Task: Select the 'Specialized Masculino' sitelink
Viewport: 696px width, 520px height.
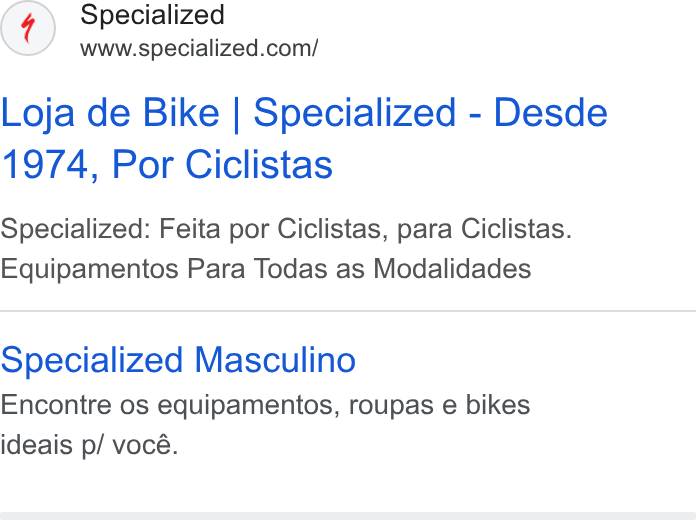Action: [x=178, y=360]
